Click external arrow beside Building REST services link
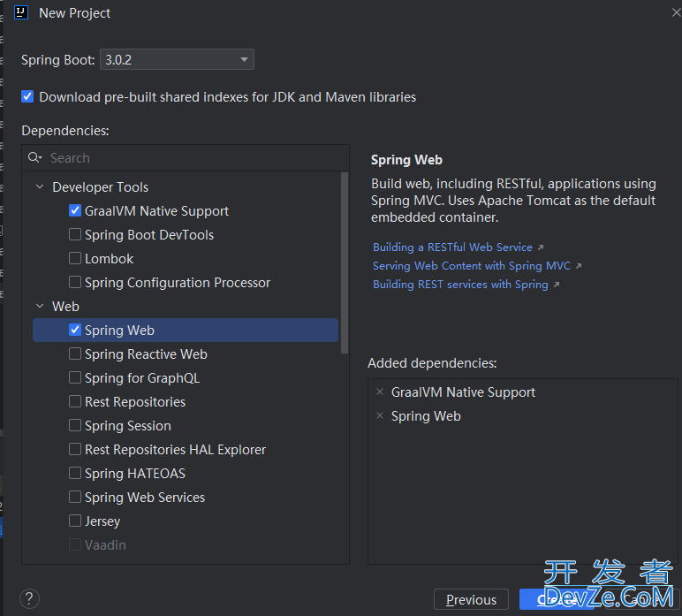This screenshot has height=616, width=682. (x=557, y=285)
